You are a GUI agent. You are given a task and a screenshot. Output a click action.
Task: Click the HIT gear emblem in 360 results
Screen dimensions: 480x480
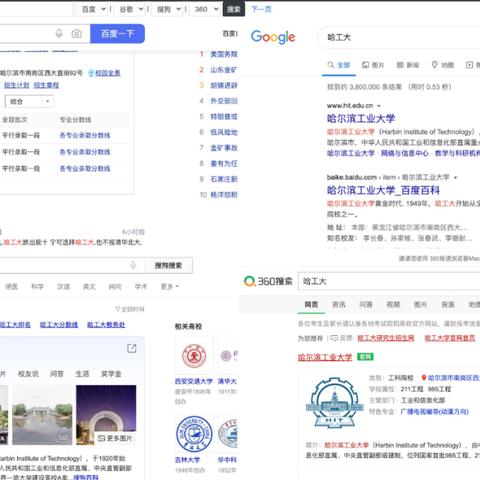[x=334, y=403]
